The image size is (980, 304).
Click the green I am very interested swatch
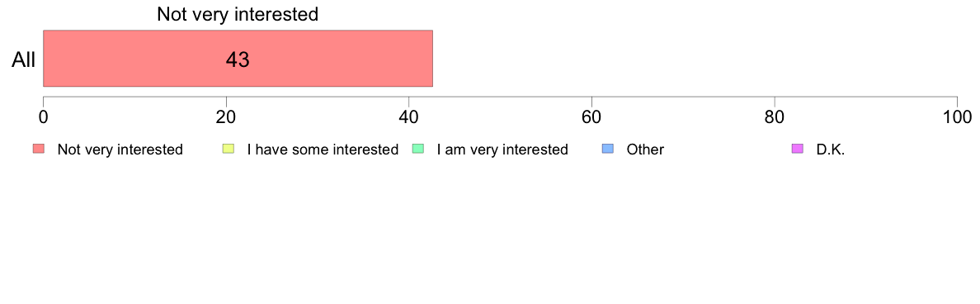419,149
